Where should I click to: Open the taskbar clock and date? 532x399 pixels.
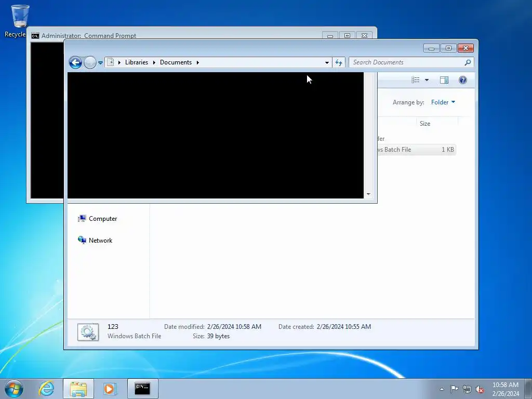coord(505,389)
